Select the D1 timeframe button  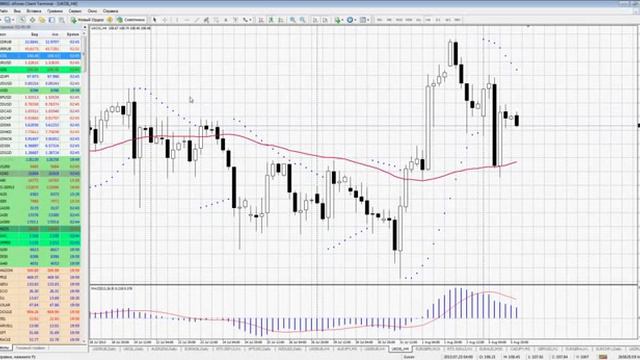[438, 20]
